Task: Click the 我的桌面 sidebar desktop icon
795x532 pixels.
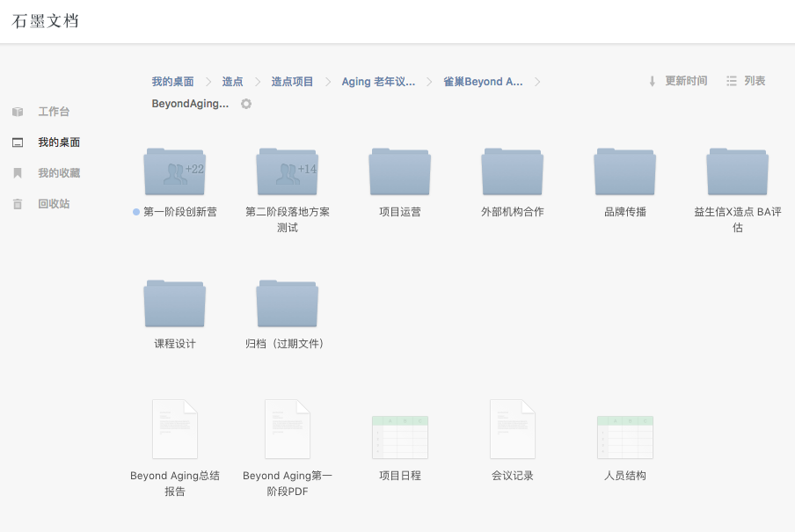Action: click(18, 142)
